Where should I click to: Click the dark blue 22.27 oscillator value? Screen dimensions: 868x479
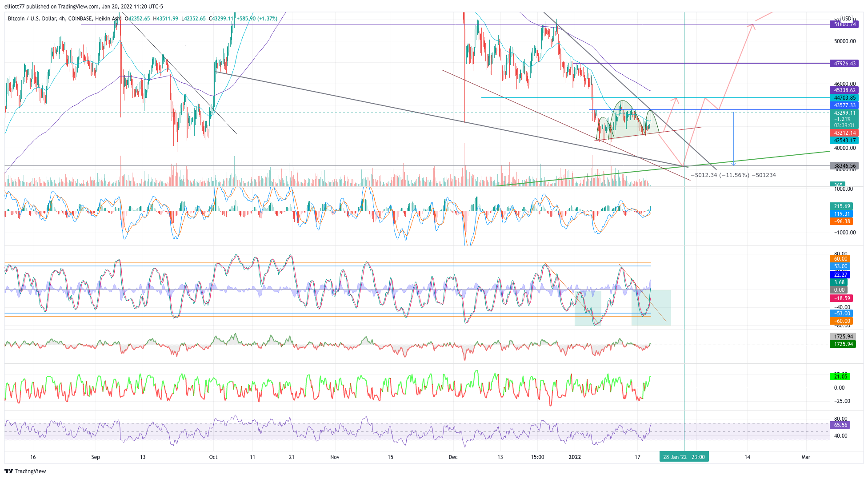click(840, 275)
